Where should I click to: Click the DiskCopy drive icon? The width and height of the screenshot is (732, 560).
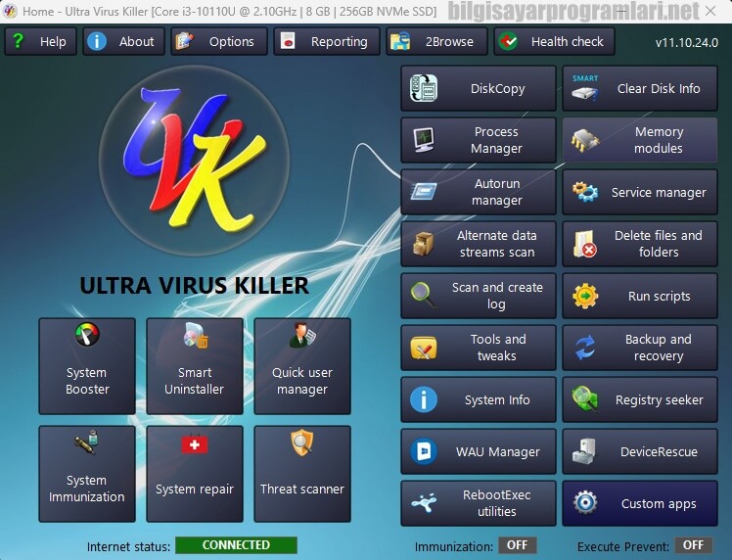(x=424, y=88)
